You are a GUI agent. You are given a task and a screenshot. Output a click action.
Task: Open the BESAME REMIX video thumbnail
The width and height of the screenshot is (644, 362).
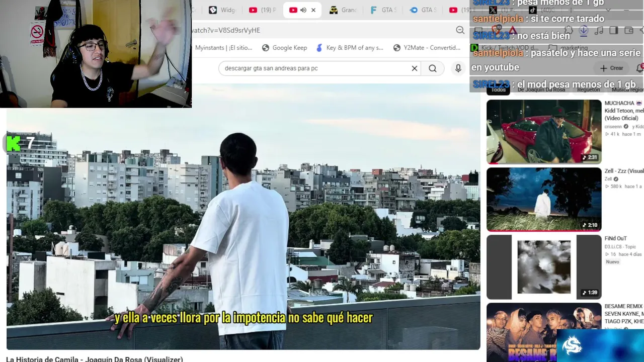pyautogui.click(x=544, y=332)
